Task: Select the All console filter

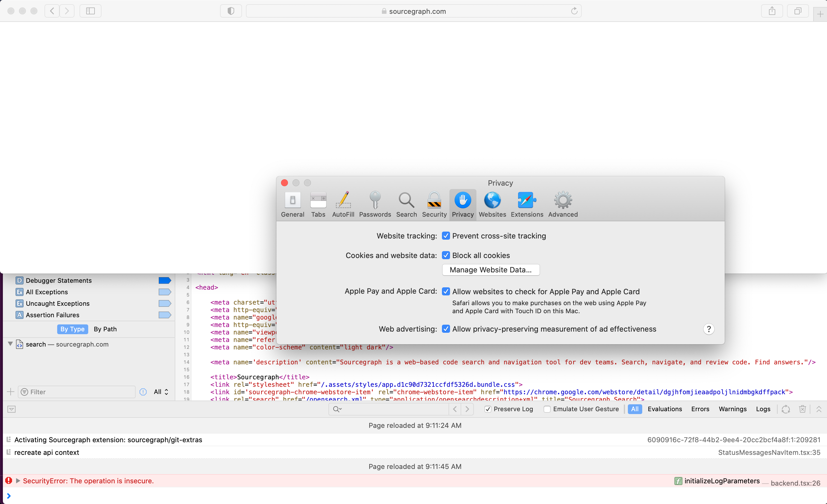Action: point(634,409)
